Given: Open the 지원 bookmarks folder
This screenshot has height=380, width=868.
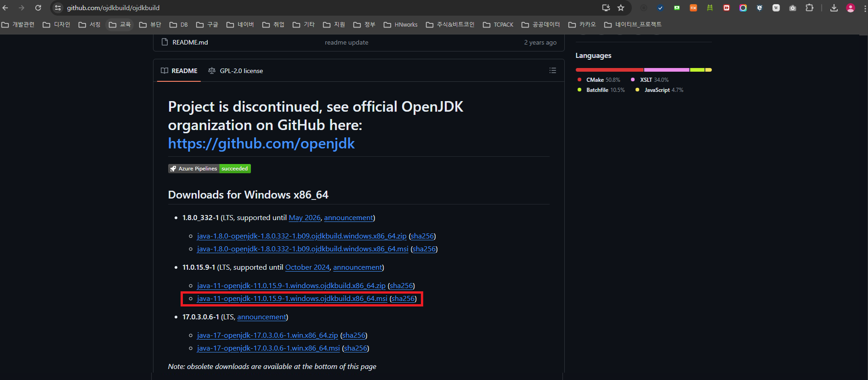Looking at the screenshot, I should pos(334,24).
